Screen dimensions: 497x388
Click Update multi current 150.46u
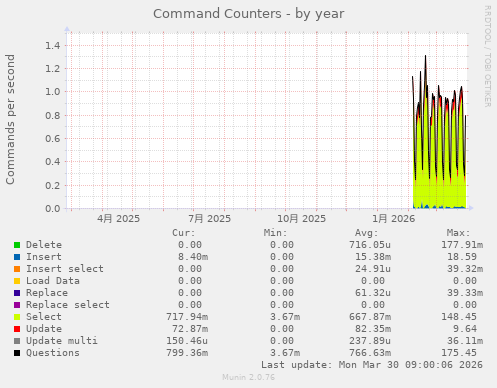click(x=187, y=341)
